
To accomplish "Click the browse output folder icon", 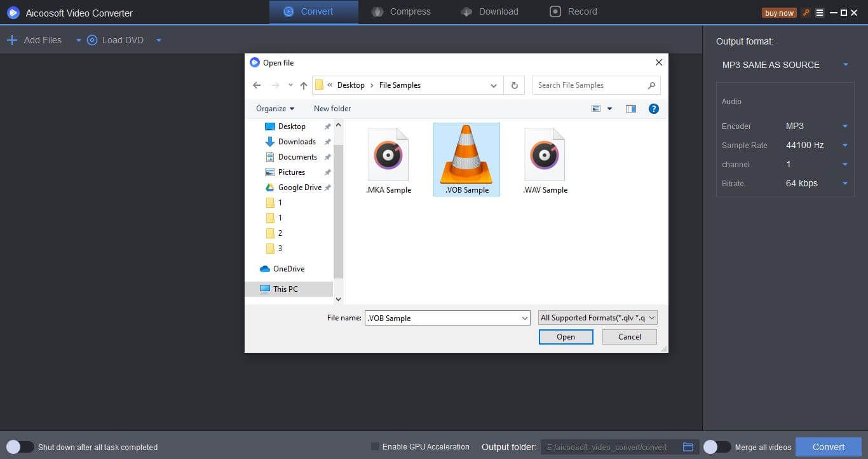I will [688, 447].
